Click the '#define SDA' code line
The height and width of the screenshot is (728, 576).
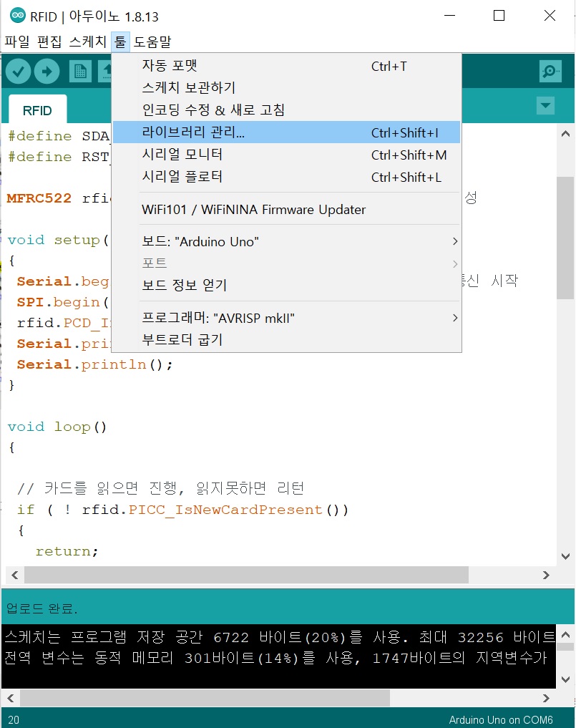click(x=59, y=136)
